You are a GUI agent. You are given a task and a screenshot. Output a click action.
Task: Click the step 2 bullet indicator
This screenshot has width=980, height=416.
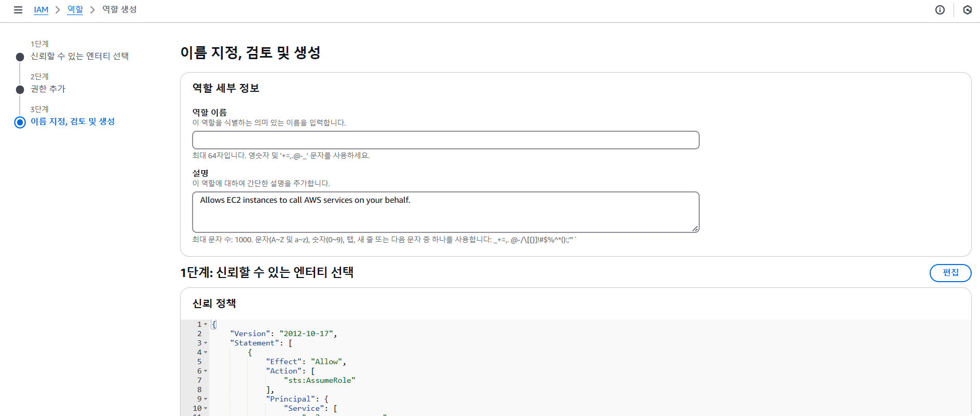coord(20,90)
